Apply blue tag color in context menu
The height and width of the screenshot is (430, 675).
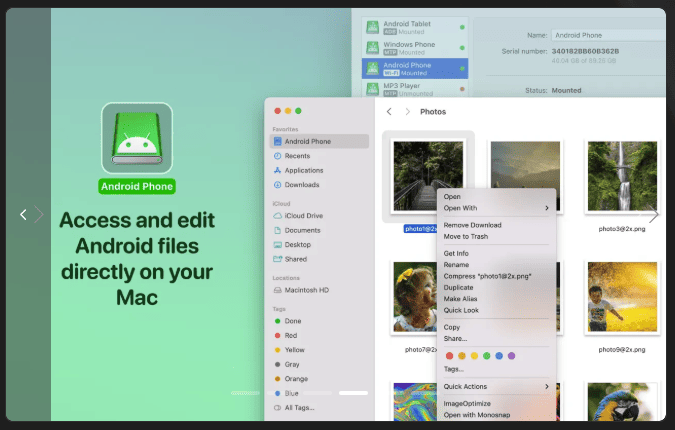click(x=499, y=356)
